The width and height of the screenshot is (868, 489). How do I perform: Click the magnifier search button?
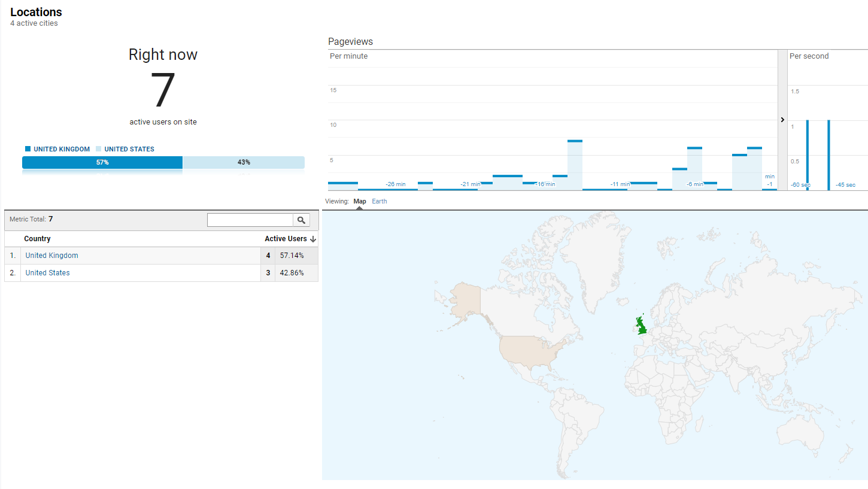pos(301,220)
